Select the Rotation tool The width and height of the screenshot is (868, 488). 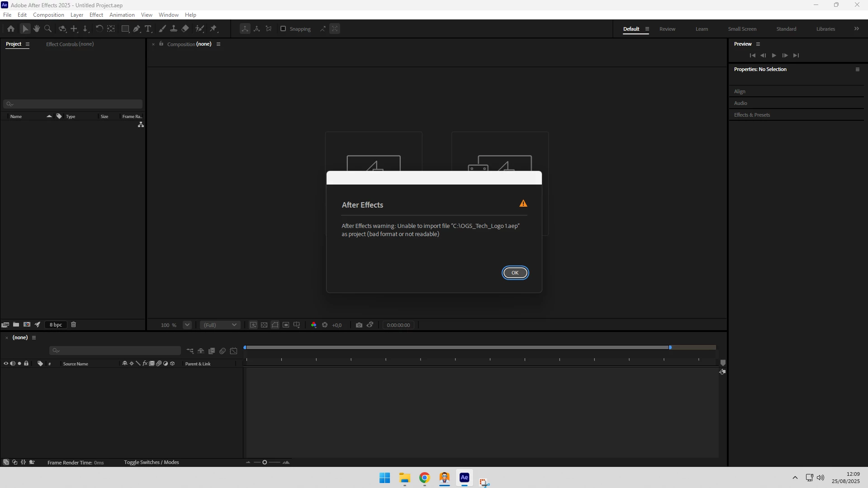pos(100,29)
